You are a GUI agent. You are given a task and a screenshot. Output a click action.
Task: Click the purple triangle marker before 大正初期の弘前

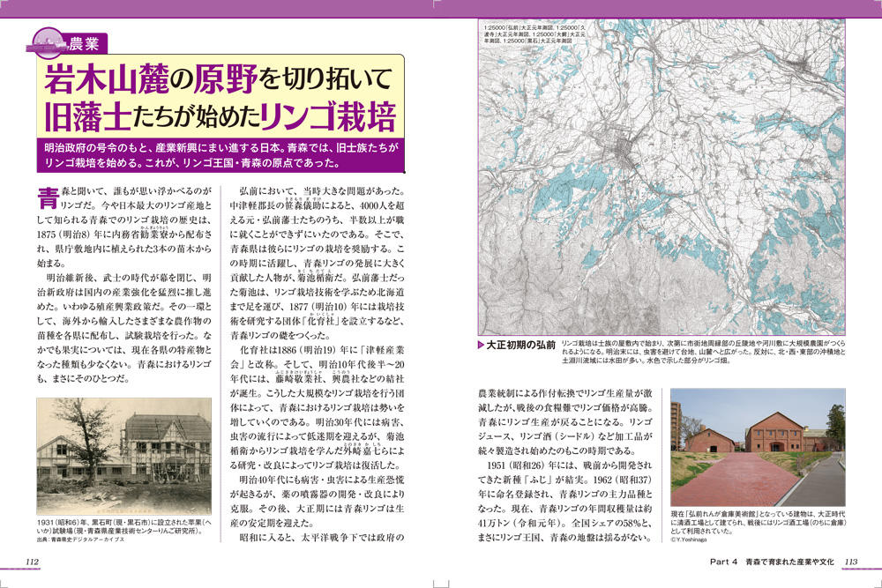481,346
